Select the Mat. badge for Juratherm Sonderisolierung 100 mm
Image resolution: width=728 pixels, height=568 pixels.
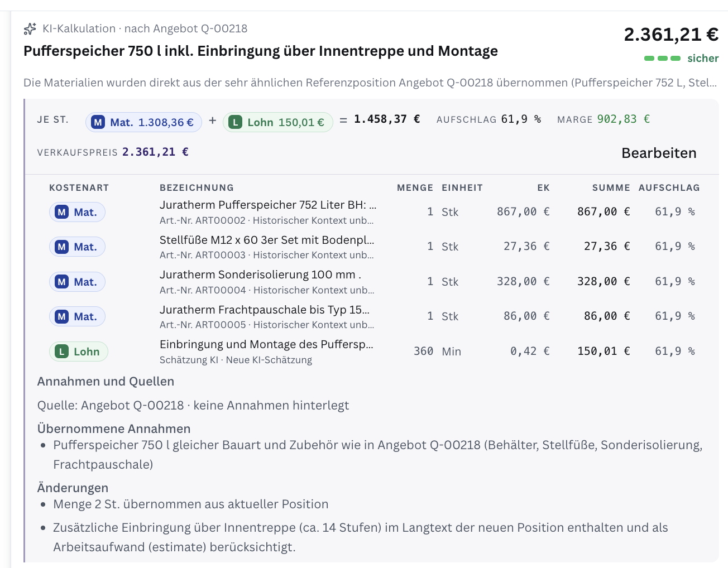78,282
